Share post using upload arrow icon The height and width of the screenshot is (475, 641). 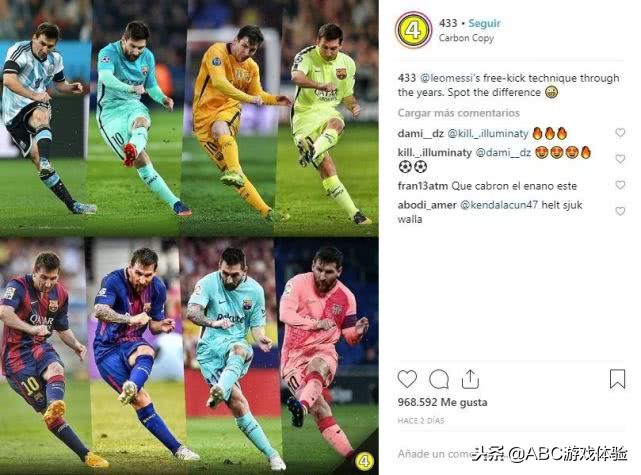(x=470, y=379)
